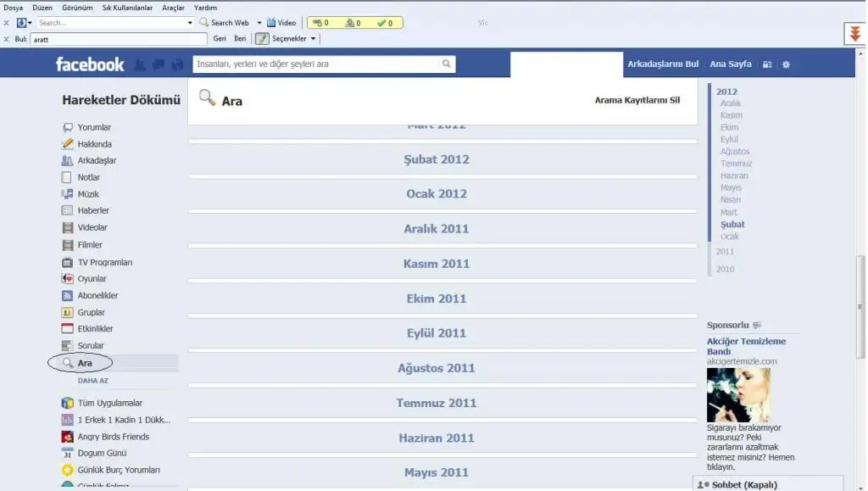Click the Facebook friend requests icon

(x=140, y=64)
